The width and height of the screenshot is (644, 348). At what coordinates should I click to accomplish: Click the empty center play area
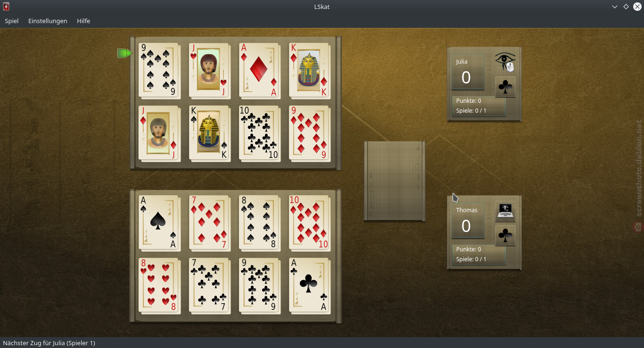tap(395, 181)
